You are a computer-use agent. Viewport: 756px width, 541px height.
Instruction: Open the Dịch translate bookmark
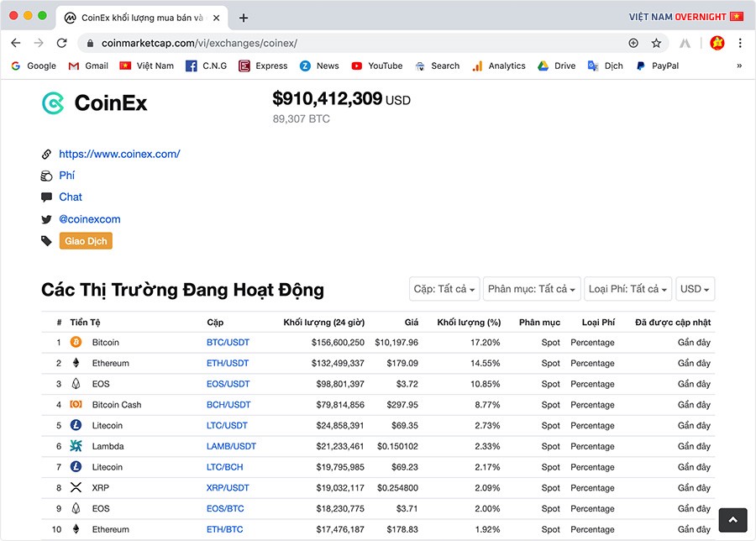606,66
